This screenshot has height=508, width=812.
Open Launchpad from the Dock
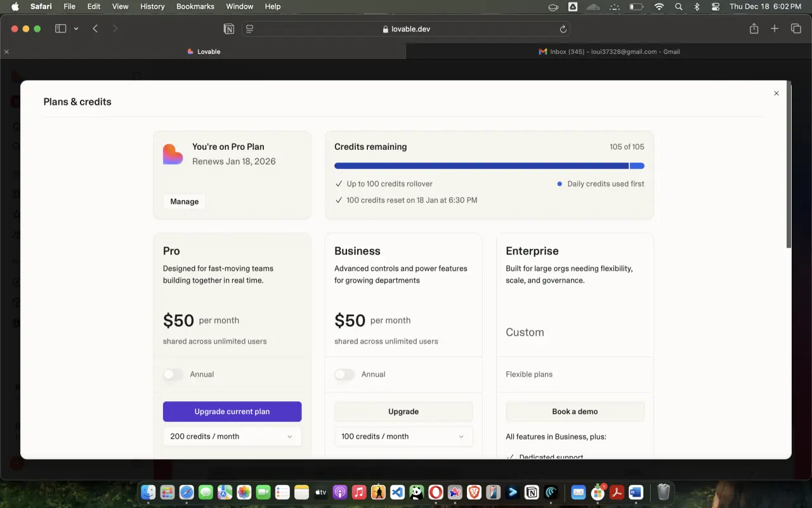pos(167,492)
